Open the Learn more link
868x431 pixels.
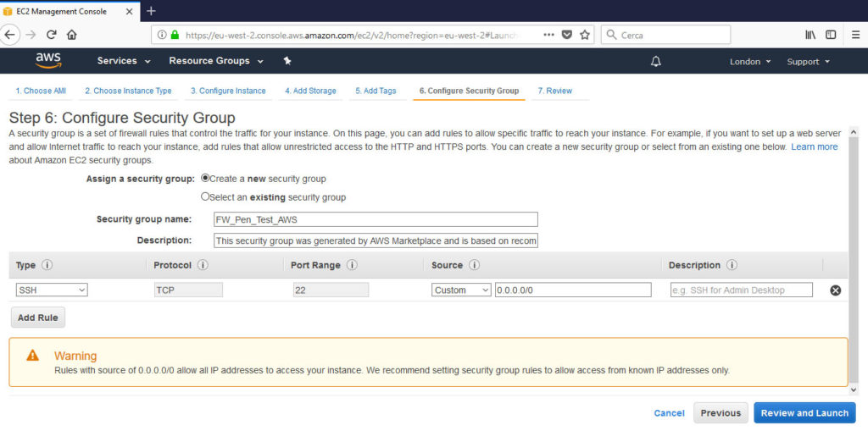(814, 146)
